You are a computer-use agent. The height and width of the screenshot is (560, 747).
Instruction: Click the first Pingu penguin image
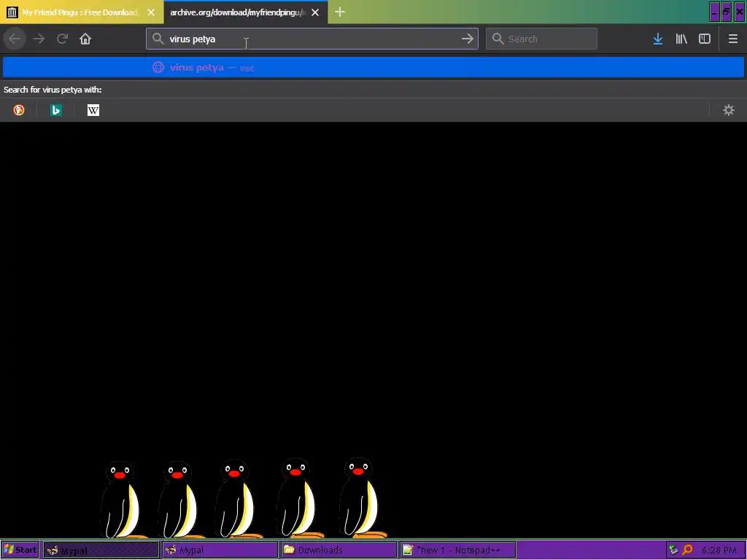click(x=123, y=499)
